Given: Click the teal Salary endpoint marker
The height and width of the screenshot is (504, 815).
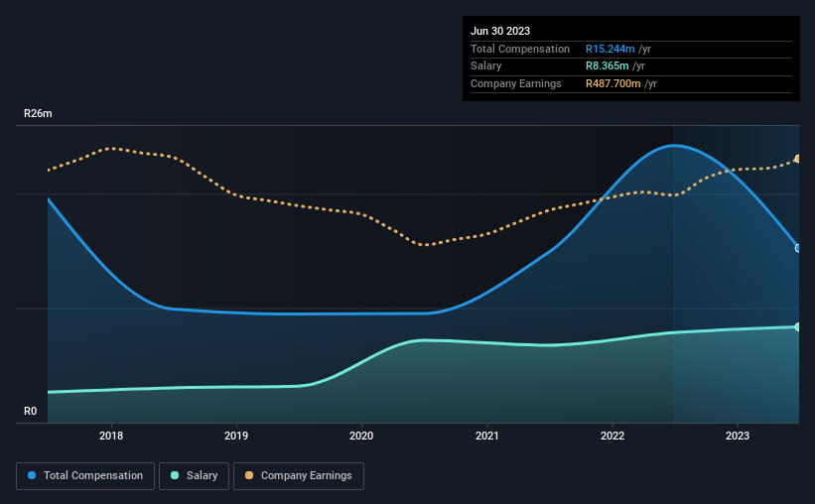Looking at the screenshot, I should [x=797, y=326].
